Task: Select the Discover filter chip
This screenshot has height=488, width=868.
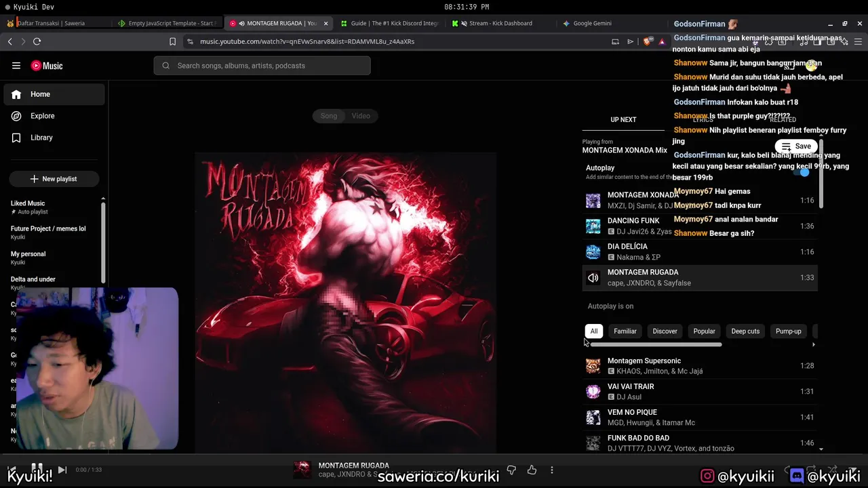Action: click(665, 331)
